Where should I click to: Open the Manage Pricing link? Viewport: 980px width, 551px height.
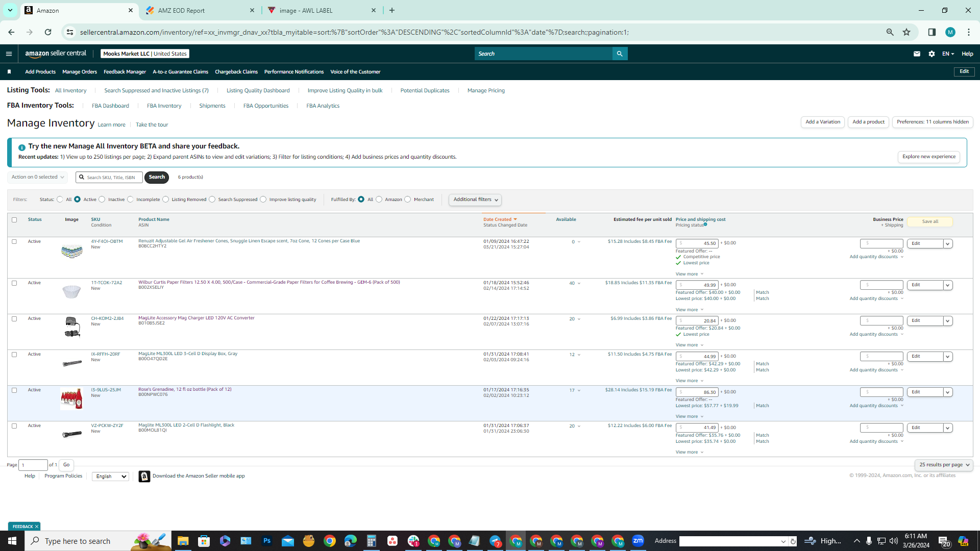point(486,90)
